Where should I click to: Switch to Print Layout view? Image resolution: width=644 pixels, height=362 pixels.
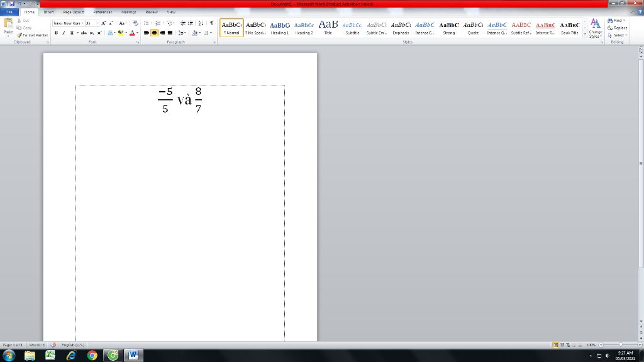[x=555, y=345]
